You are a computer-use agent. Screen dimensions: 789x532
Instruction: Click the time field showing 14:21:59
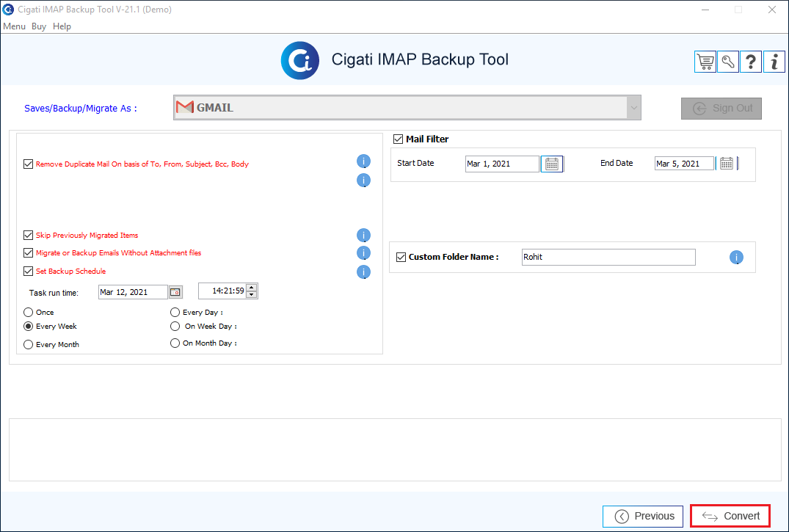[x=222, y=291]
